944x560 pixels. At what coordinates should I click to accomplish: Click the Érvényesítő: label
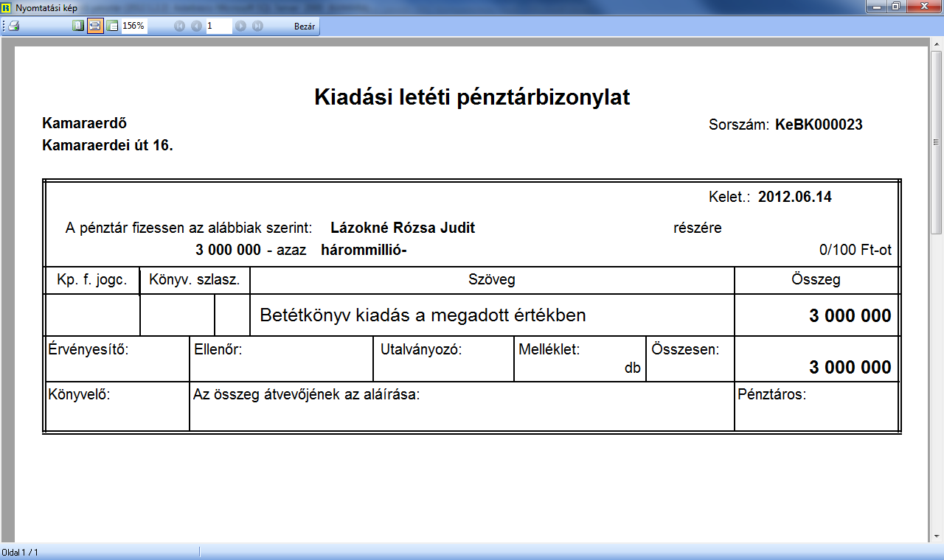click(x=88, y=349)
